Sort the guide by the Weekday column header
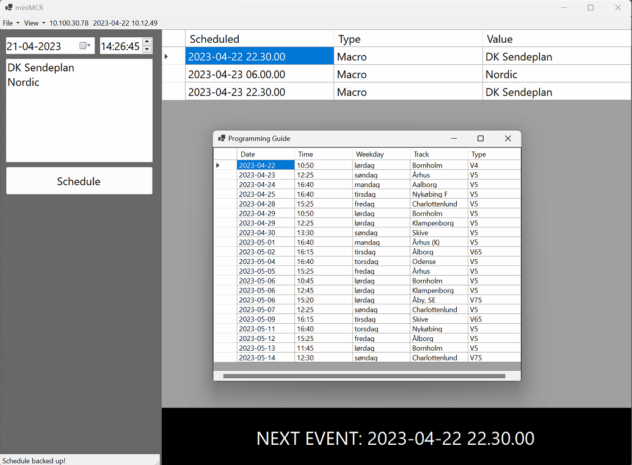The width and height of the screenshot is (632, 465). pos(381,154)
